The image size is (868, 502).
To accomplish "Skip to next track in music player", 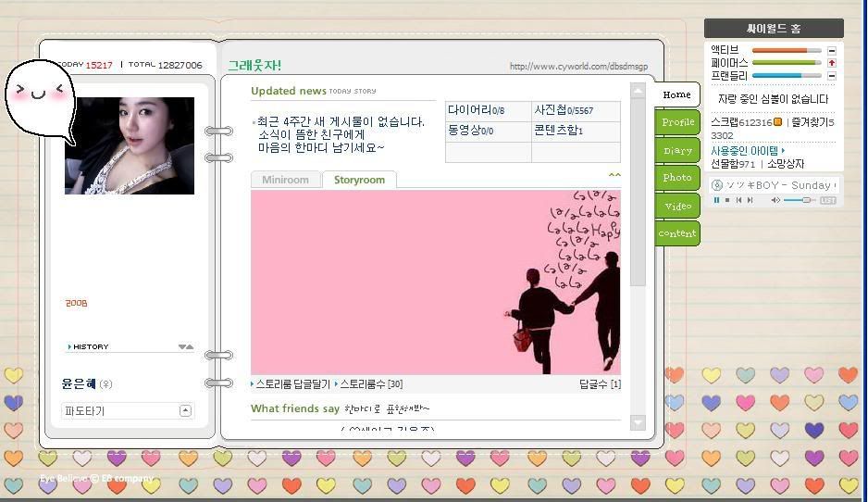I will click(751, 200).
